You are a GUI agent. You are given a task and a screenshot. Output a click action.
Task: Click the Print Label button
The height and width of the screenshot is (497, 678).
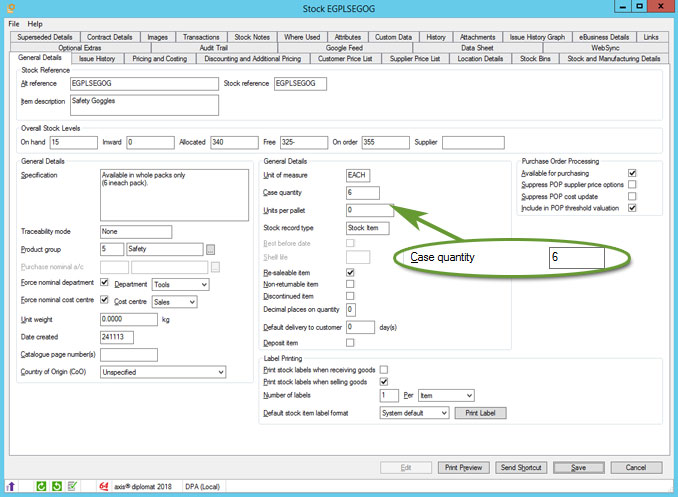click(481, 413)
